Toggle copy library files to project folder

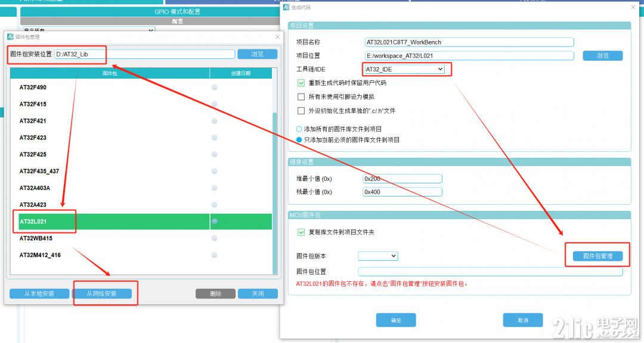coord(301,232)
